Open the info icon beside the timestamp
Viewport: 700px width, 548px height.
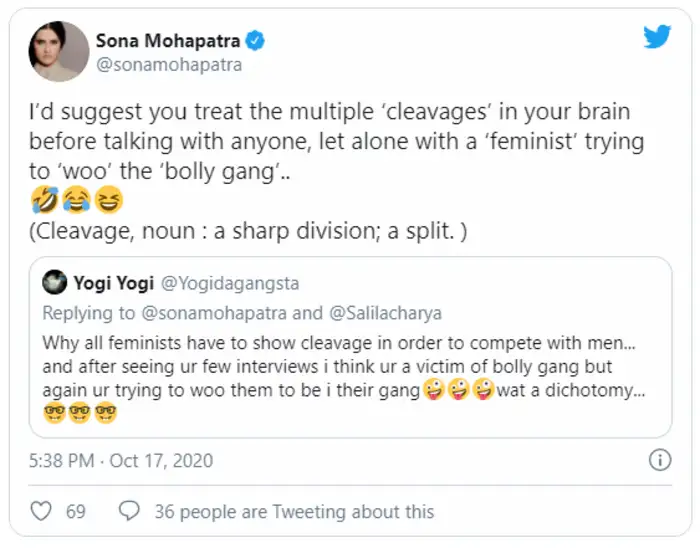tap(660, 461)
